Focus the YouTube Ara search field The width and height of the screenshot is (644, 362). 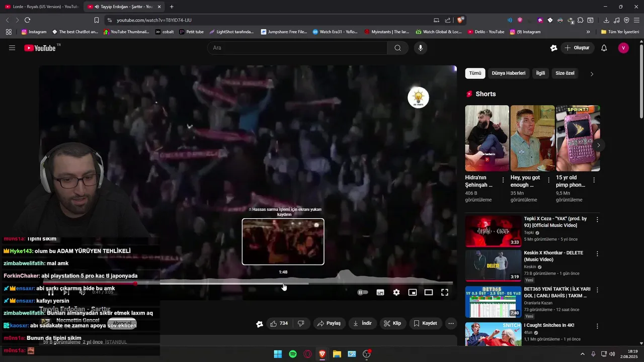tap(297, 48)
